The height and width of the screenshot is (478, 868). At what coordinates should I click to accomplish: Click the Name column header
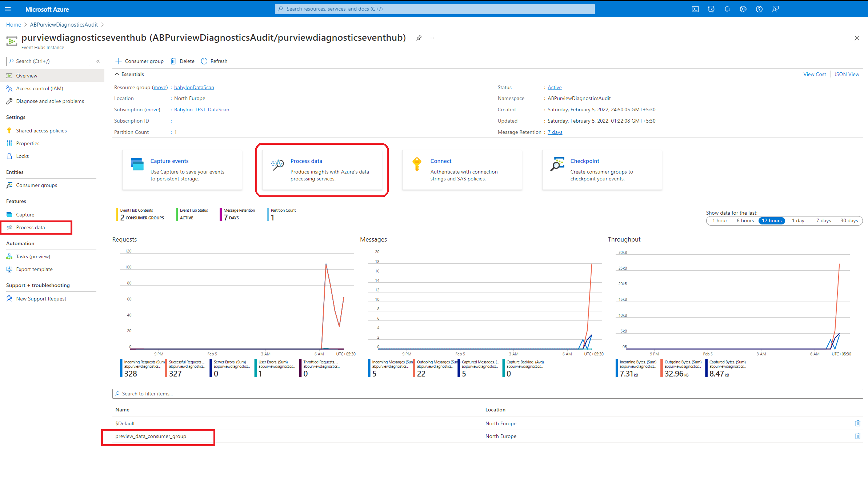pyautogui.click(x=123, y=410)
